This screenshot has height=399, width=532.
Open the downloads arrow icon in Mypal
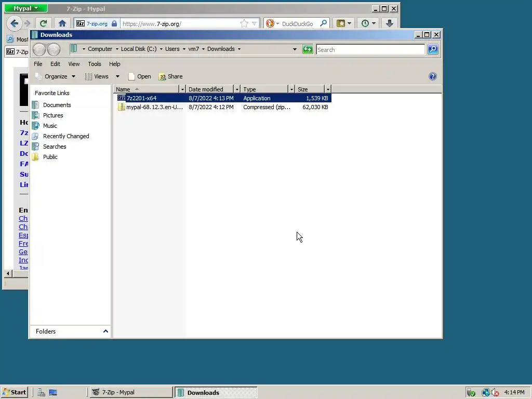(390, 23)
